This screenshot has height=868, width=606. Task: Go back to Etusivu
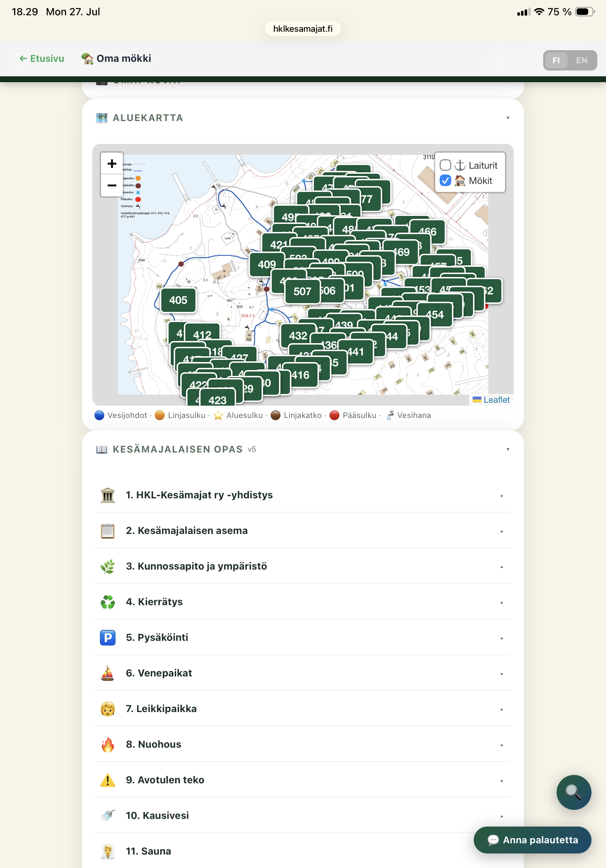point(42,59)
